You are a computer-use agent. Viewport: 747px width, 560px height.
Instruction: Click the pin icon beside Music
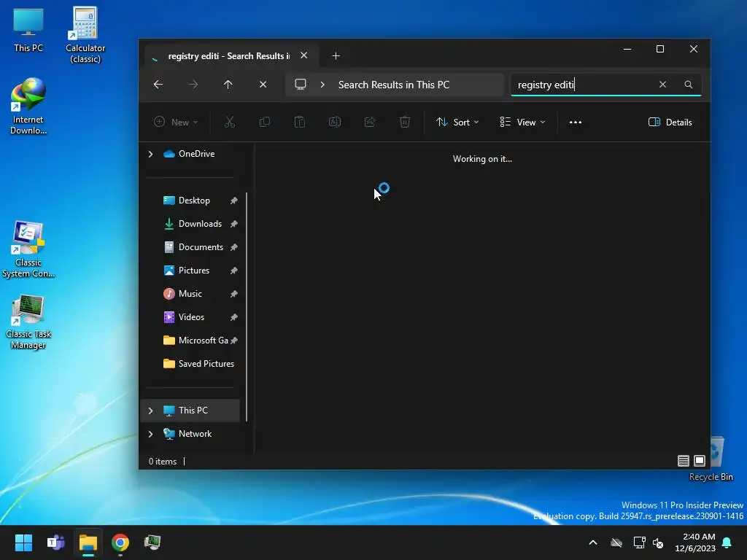(x=234, y=294)
